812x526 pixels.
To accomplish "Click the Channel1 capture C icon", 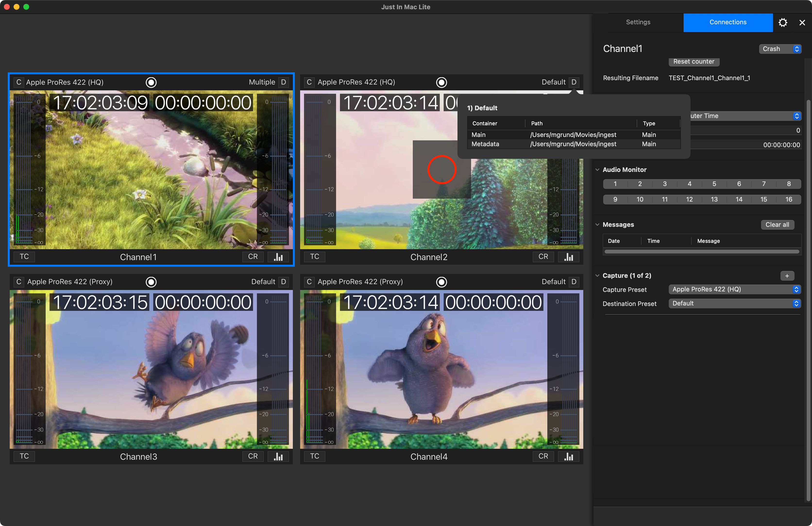I will [x=19, y=82].
